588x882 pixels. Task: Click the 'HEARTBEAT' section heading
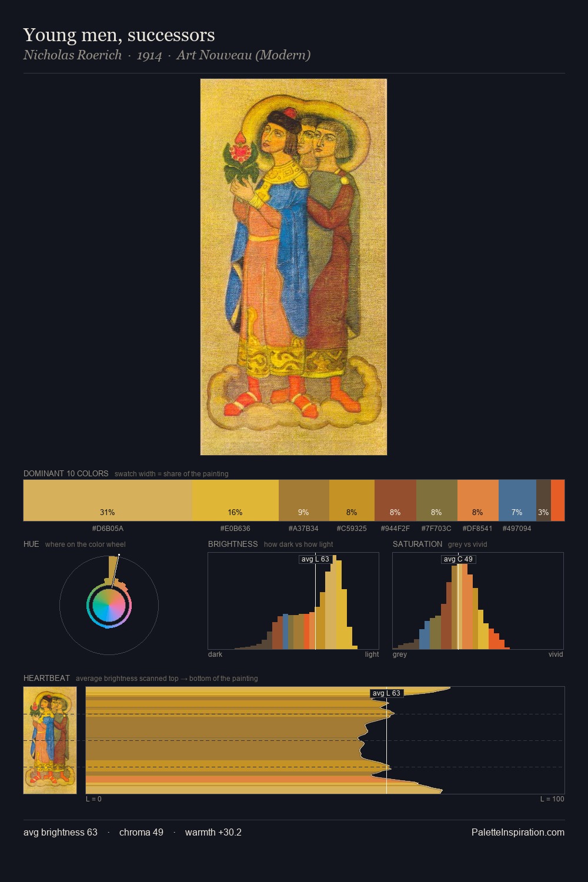[46, 678]
